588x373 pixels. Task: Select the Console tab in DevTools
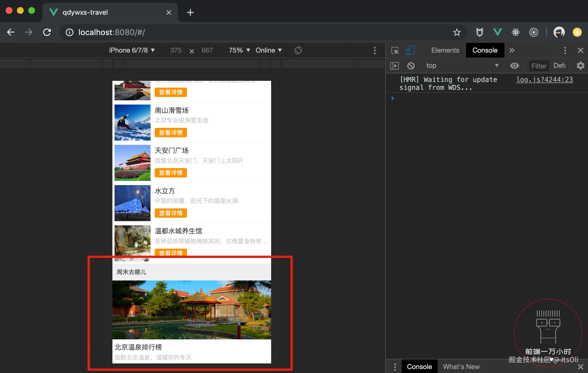tap(485, 50)
